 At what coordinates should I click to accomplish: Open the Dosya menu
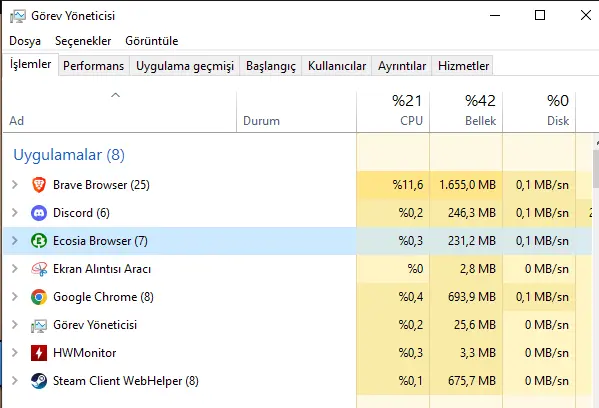pos(25,41)
